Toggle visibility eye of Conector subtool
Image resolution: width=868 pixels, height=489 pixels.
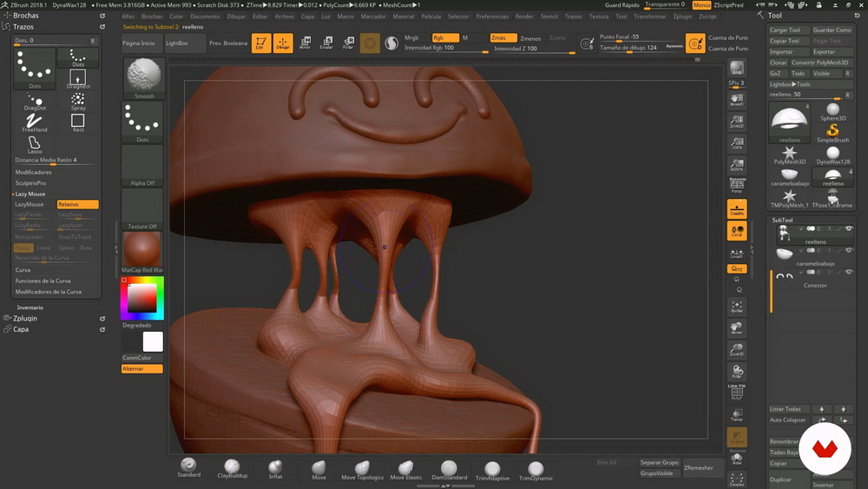pyautogui.click(x=849, y=272)
